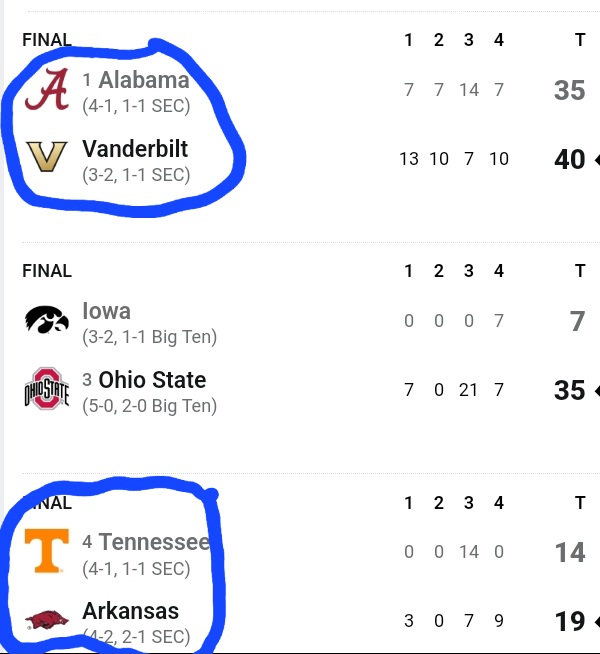Click the Iowa Hawkeyes logo
The height and width of the screenshot is (654, 600).
46,321
